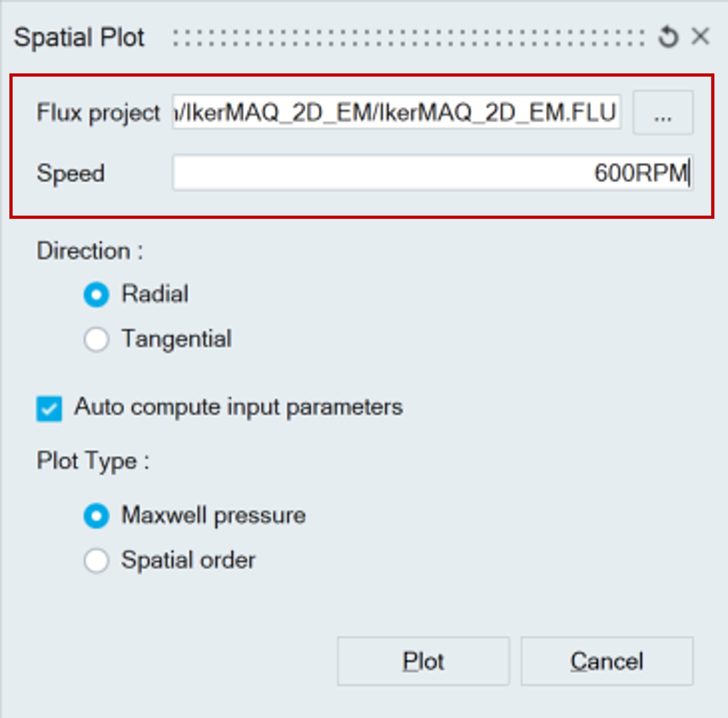This screenshot has width=728, height=718.
Task: Click the Speed label text
Action: pos(70,173)
